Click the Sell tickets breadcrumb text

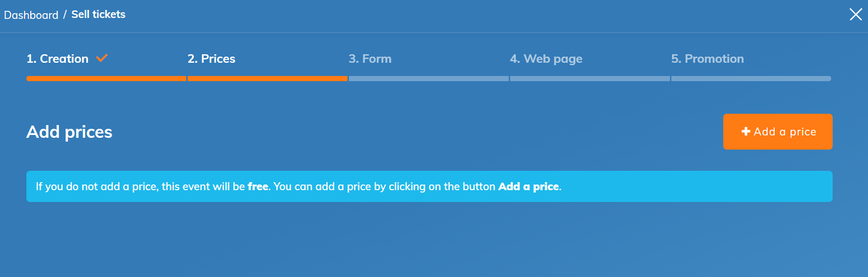click(x=98, y=15)
